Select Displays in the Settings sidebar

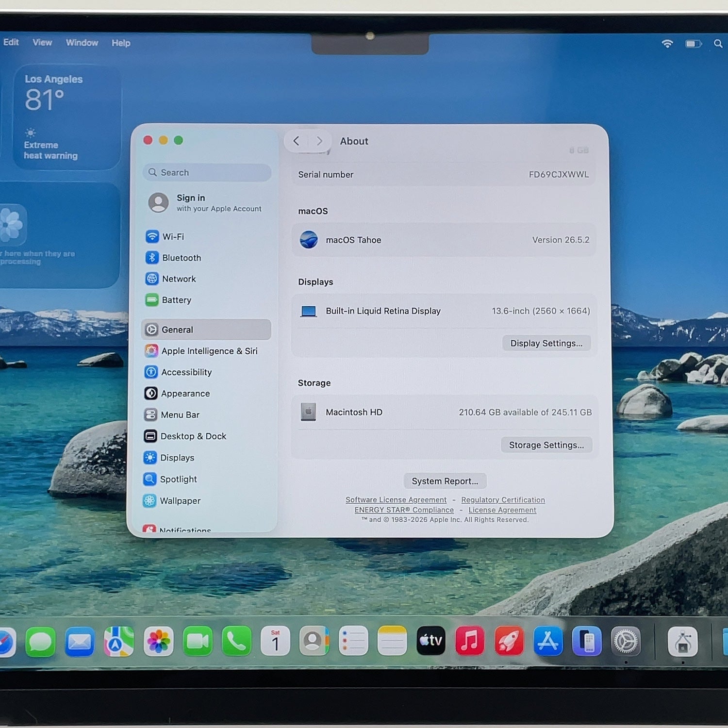206,458
